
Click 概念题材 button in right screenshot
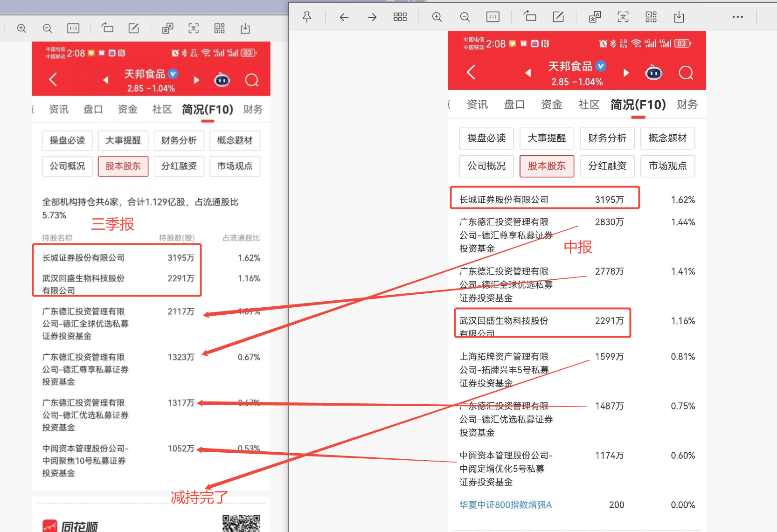tap(668, 138)
